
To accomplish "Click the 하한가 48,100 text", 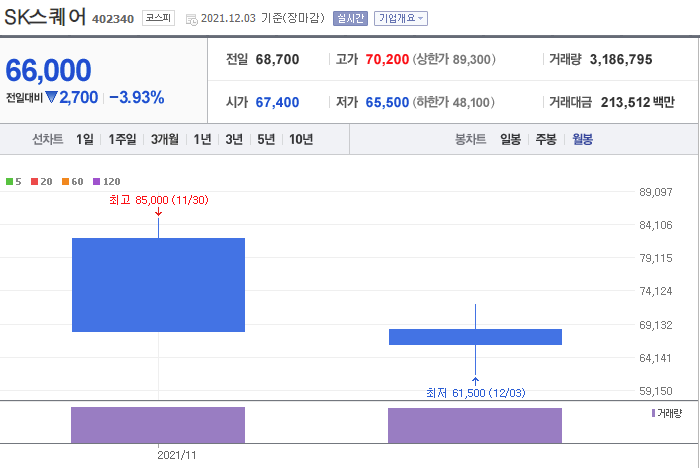I will tap(454, 102).
